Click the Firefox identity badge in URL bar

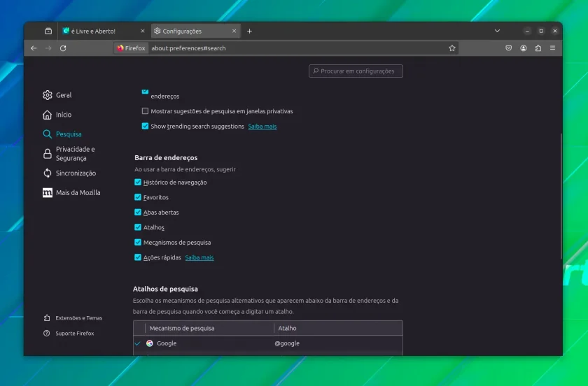tap(131, 48)
